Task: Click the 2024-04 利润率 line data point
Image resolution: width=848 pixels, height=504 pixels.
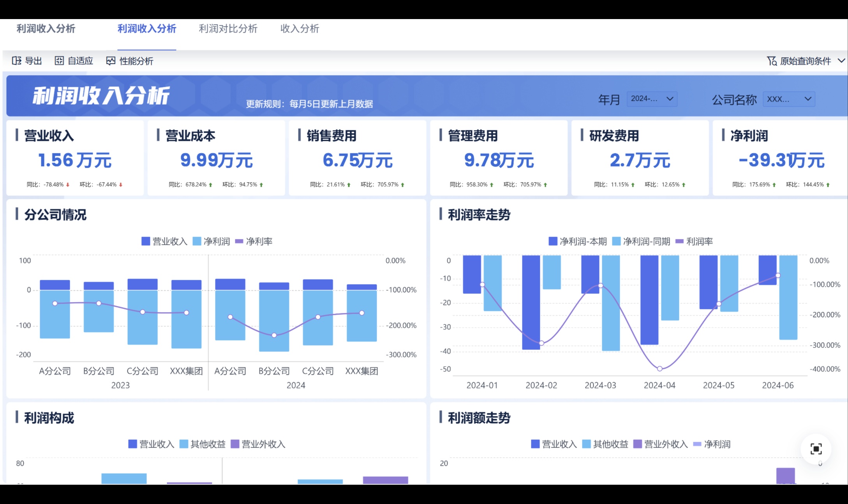Action: (x=659, y=369)
